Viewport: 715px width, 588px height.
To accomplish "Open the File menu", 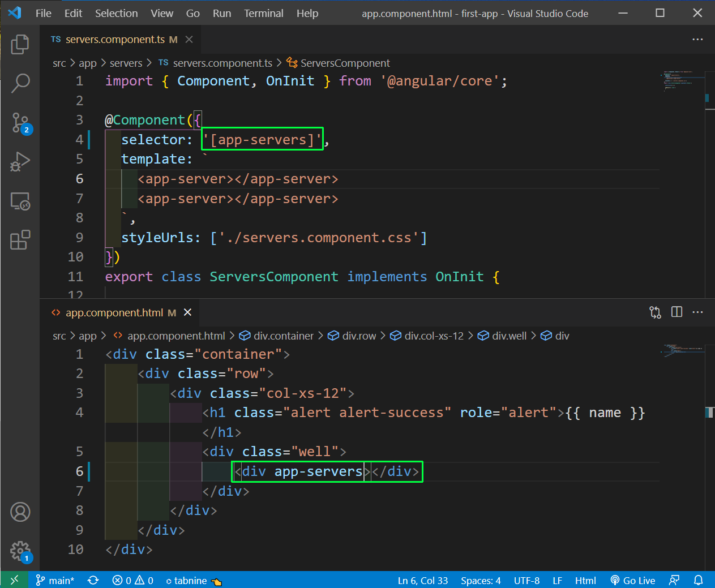I will [x=44, y=13].
